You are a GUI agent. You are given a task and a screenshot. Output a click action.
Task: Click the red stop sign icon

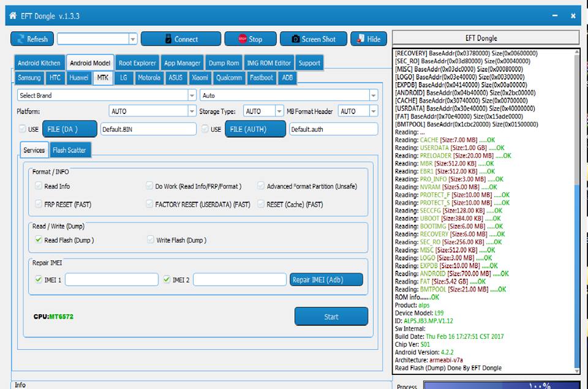coord(243,39)
